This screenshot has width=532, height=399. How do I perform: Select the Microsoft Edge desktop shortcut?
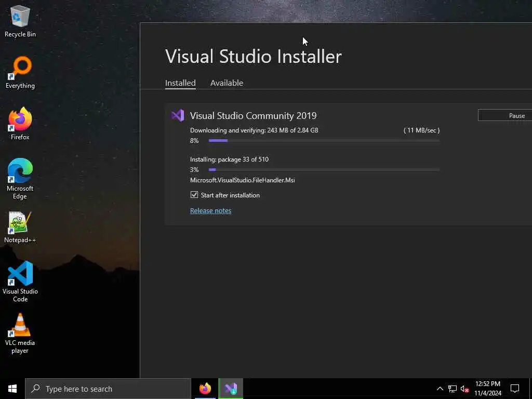20,179
